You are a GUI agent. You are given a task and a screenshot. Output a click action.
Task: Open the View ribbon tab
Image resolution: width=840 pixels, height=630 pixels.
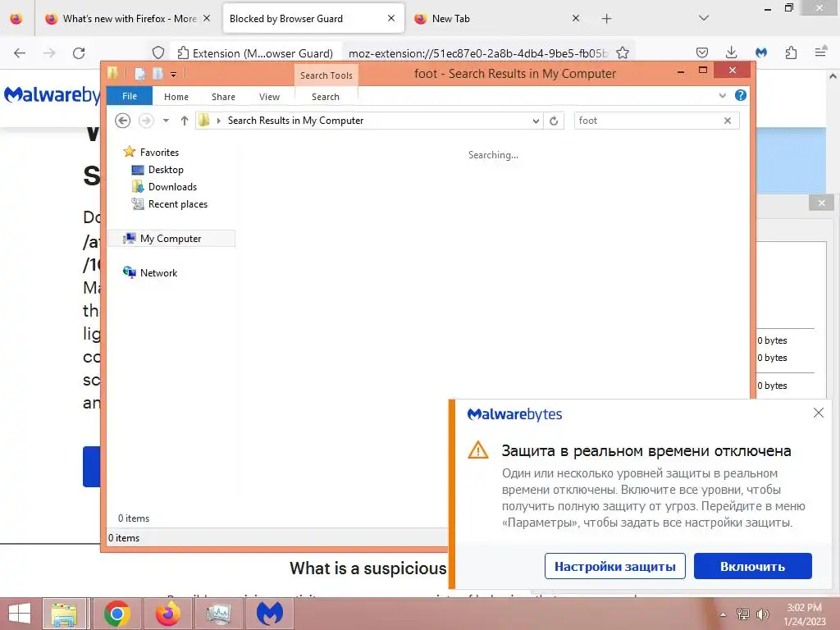tap(269, 97)
